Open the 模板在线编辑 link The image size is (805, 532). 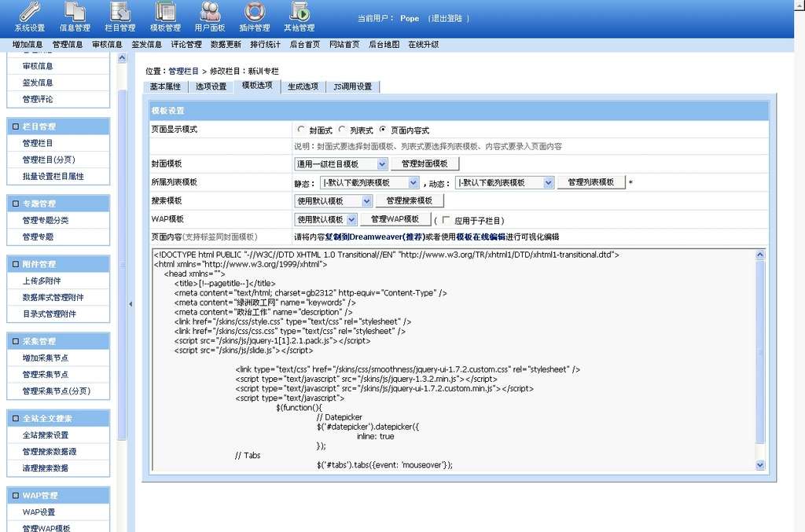click(481, 237)
